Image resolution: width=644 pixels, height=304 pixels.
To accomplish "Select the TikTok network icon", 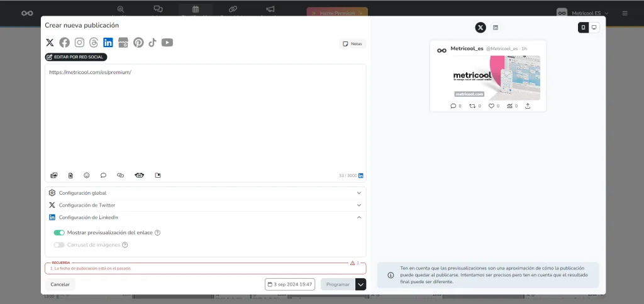I will pos(152,43).
